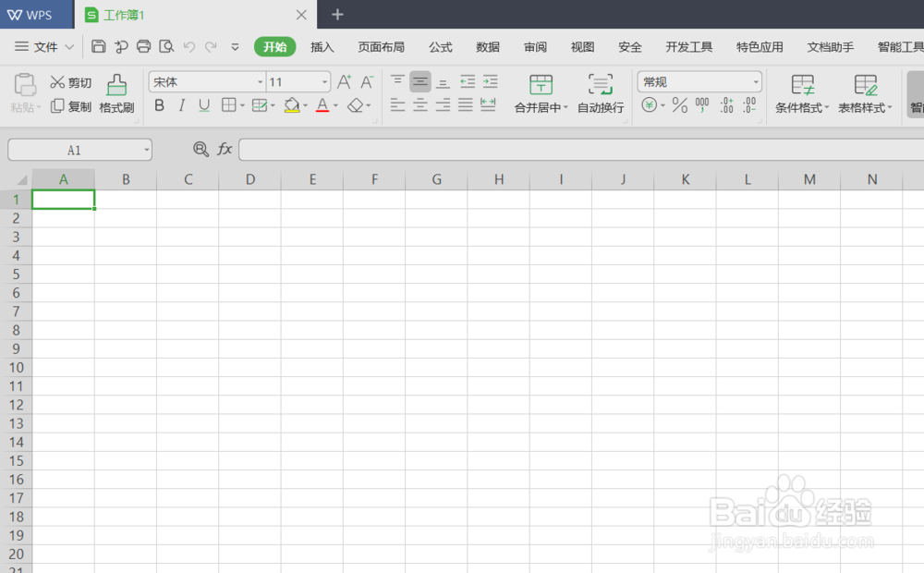Switch to 插入 (Insert) tab
Screen dimensions: 924x573
click(x=322, y=47)
